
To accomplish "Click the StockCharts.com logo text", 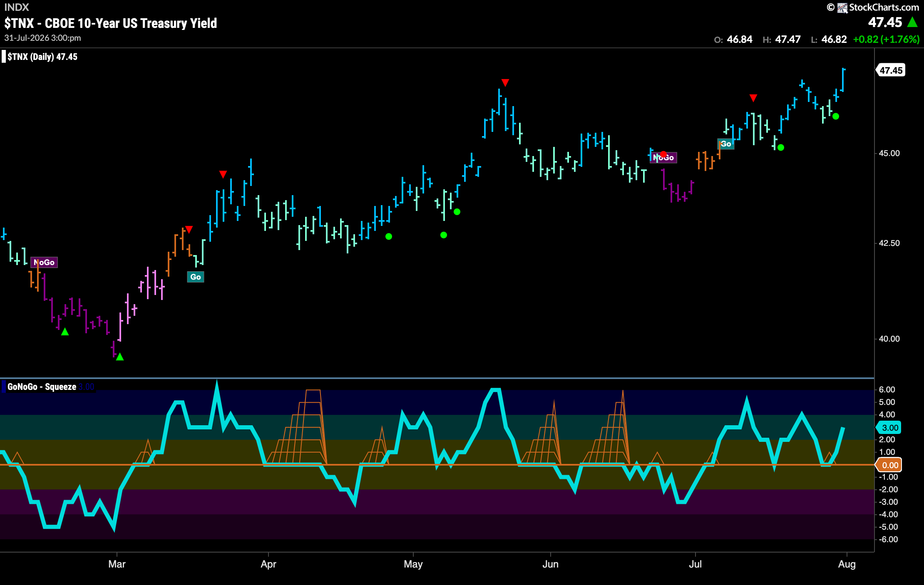I will tap(884, 7).
